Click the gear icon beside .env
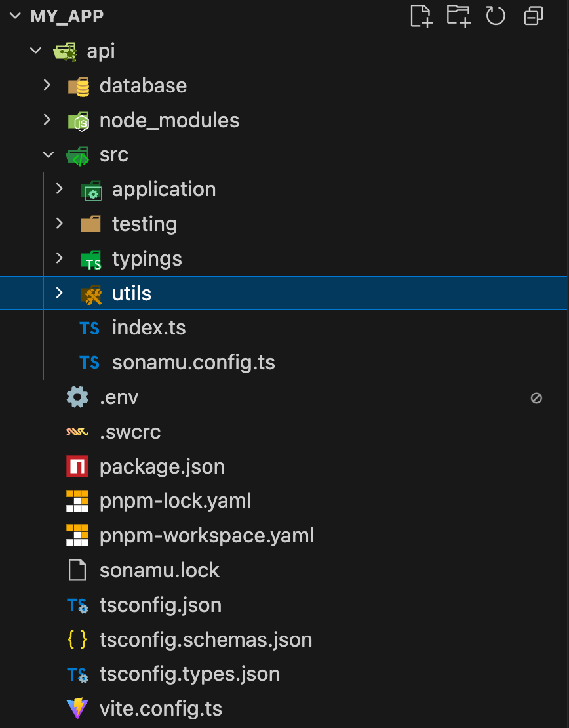Viewport: 569px width, 728px height. click(77, 397)
